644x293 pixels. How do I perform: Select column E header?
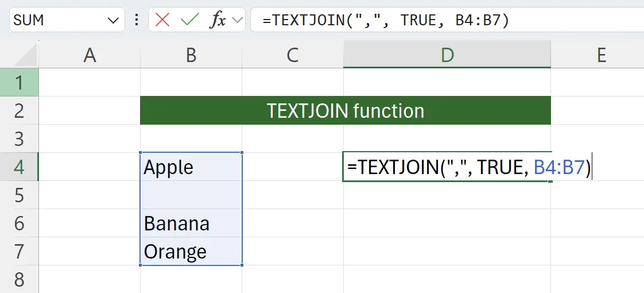[x=600, y=55]
